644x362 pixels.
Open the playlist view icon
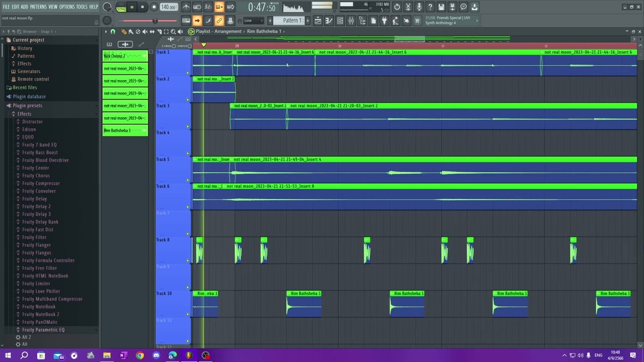coord(318,21)
